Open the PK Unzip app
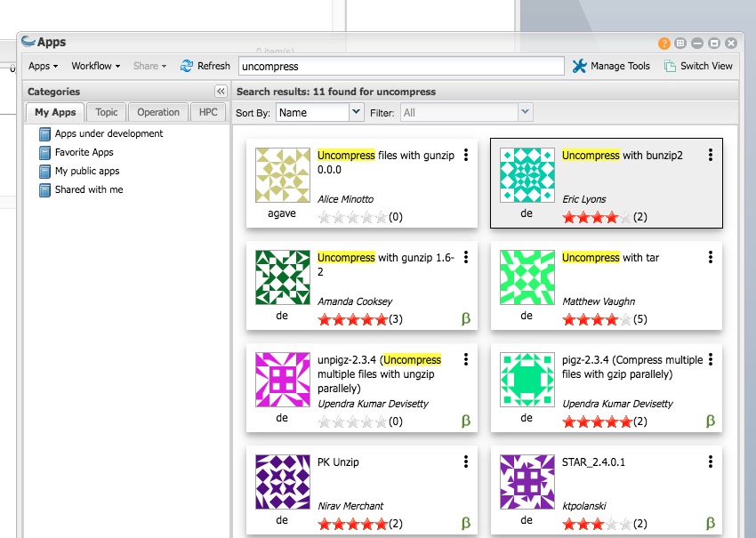Viewport: 756px width, 538px height. 338,462
